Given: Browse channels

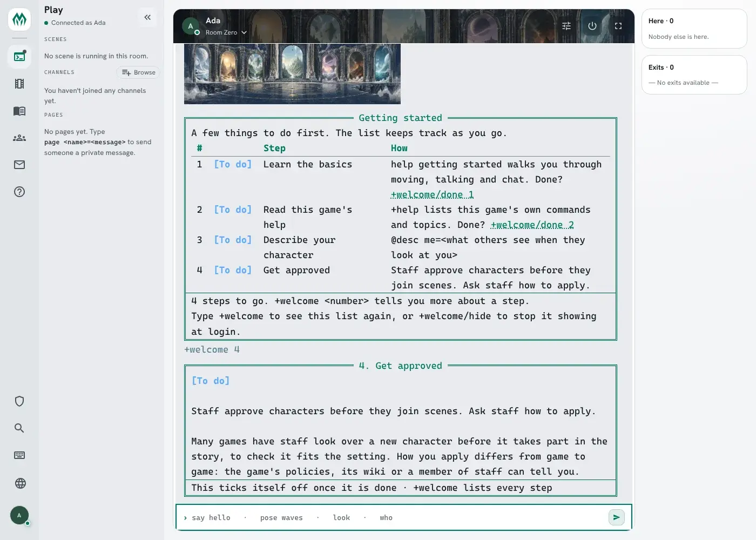Looking at the screenshot, I should coord(138,72).
